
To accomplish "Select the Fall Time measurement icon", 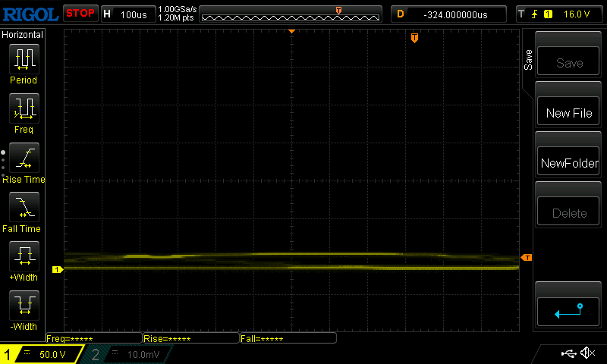I will (24, 207).
